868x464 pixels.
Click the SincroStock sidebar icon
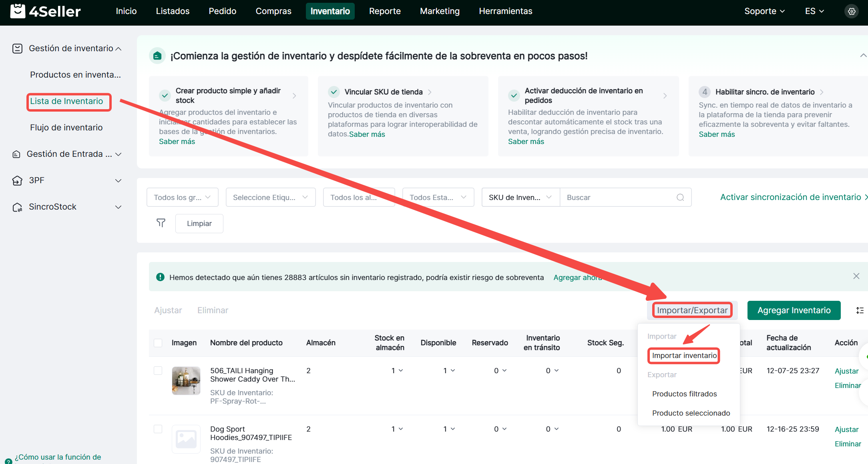(17, 207)
